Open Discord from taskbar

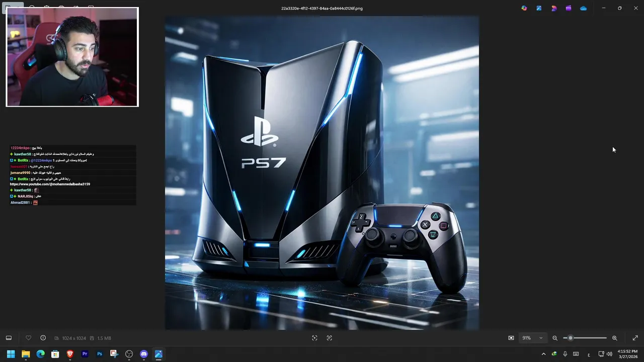point(144,354)
